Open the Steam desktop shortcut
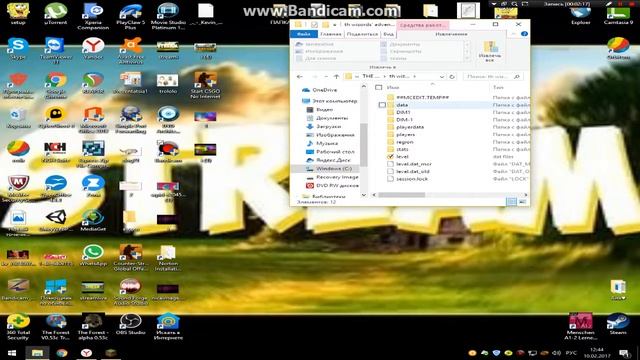The height and width of the screenshot is (360, 640). tap(618, 324)
